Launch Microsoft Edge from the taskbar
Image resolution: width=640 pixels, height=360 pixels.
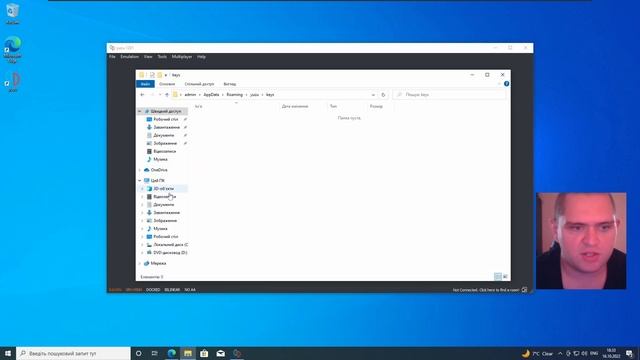point(171,353)
